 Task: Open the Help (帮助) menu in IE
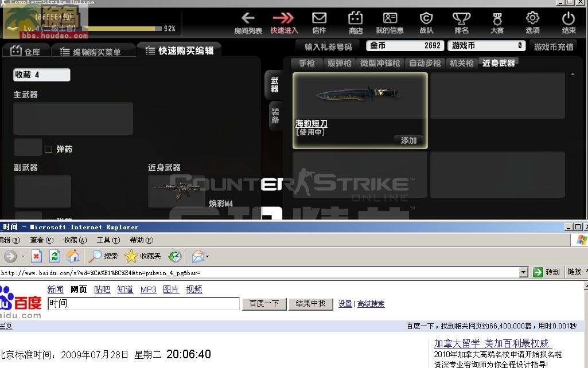tap(142, 240)
